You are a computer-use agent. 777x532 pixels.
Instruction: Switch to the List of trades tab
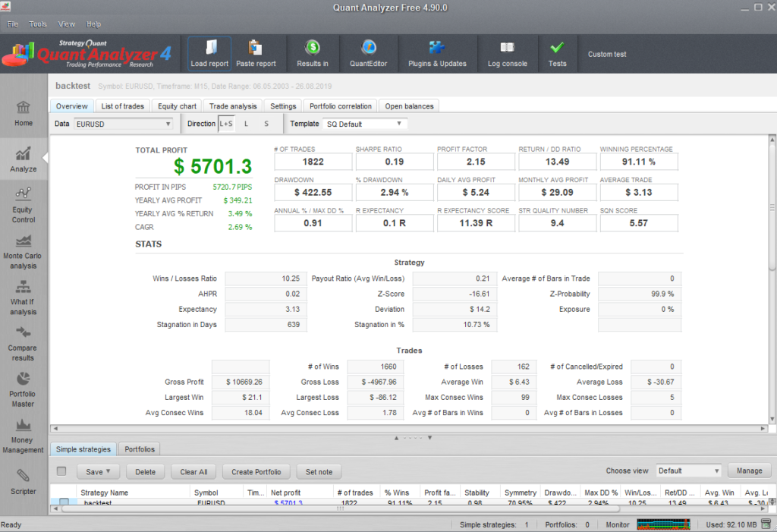(x=122, y=106)
